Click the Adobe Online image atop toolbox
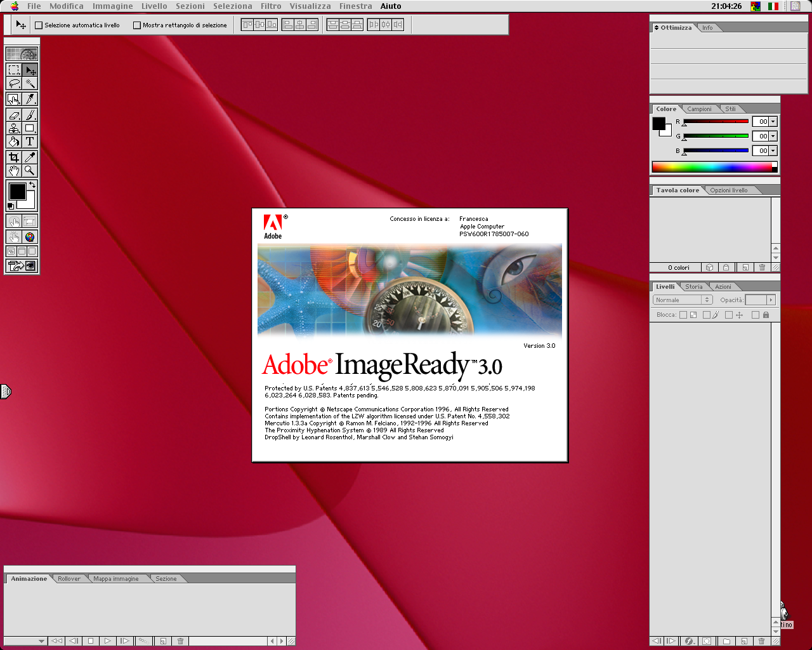The height and width of the screenshot is (650, 812). (22, 55)
